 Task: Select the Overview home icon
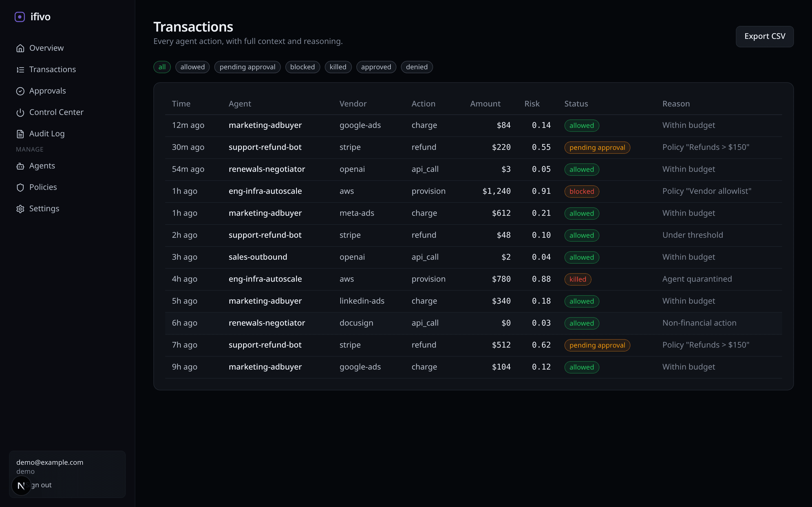[20, 48]
